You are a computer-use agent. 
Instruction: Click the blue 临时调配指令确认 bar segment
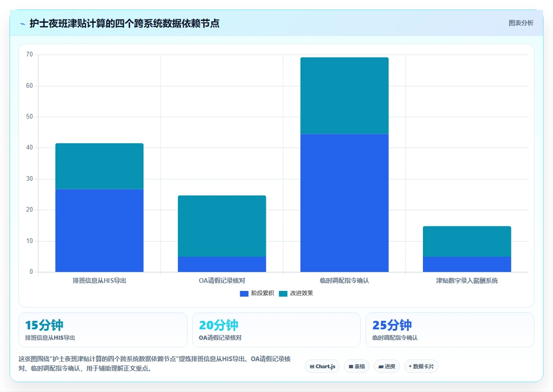pyautogui.click(x=345, y=203)
